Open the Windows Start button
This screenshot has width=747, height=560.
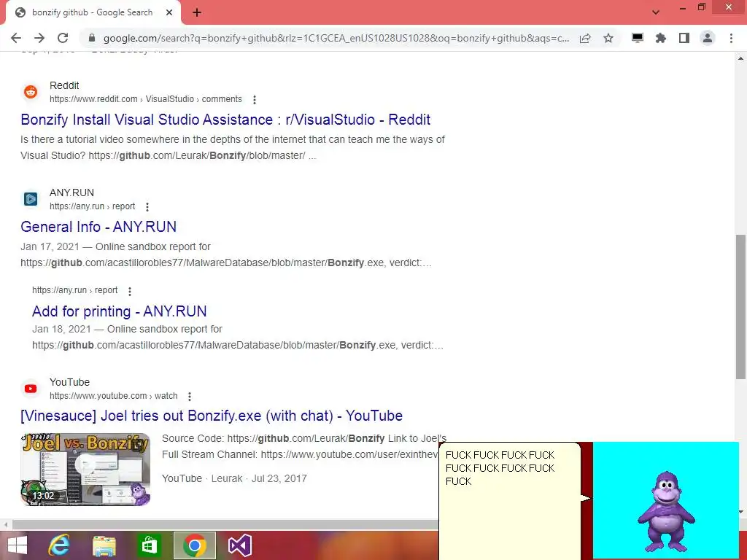[x=18, y=545]
